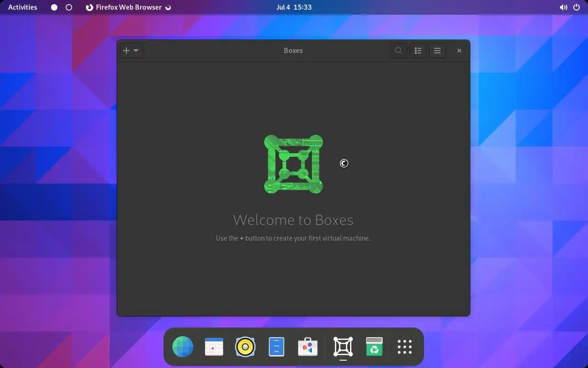Open Software store bag icon
The width and height of the screenshot is (588, 368).
[308, 347]
